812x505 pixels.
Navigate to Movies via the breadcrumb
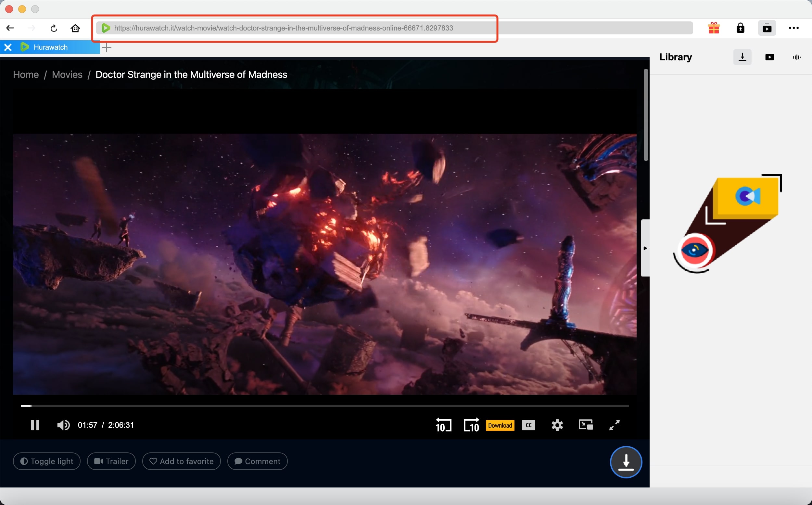[67, 74]
